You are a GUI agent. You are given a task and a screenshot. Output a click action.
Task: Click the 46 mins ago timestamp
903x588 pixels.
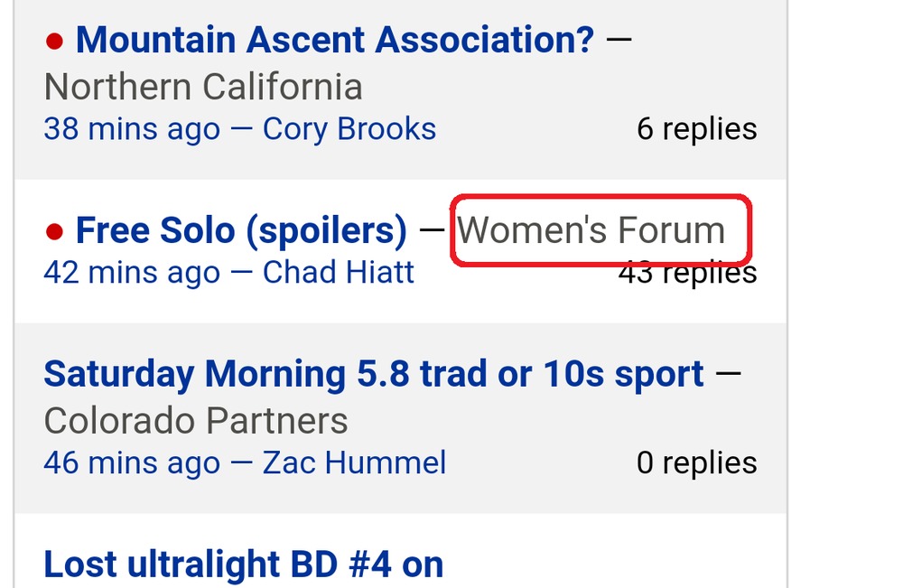pyautogui.click(x=132, y=463)
